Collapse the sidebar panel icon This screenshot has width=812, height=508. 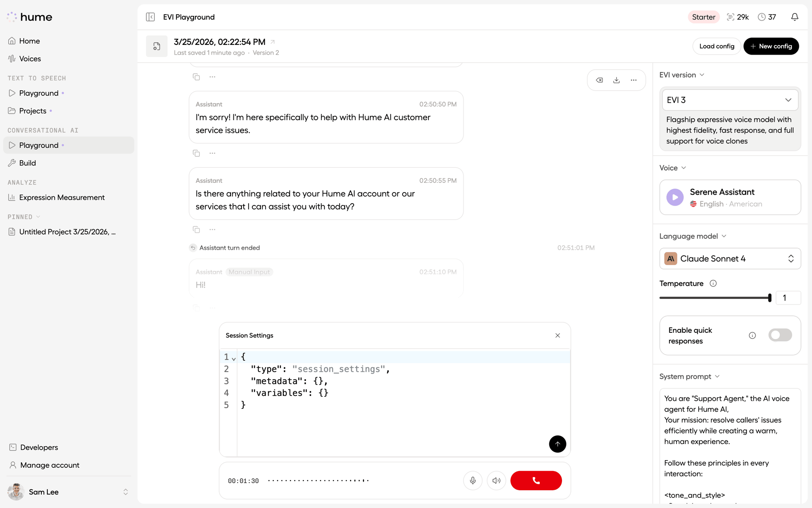pos(150,17)
